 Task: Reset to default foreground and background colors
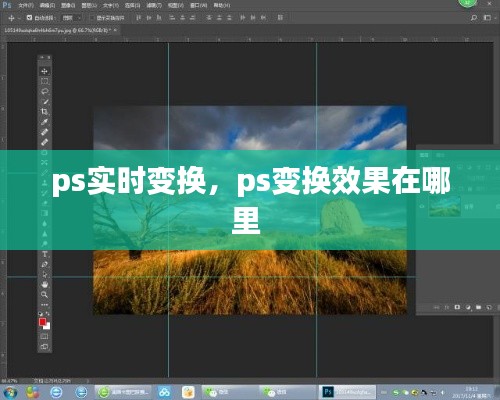tap(41, 313)
